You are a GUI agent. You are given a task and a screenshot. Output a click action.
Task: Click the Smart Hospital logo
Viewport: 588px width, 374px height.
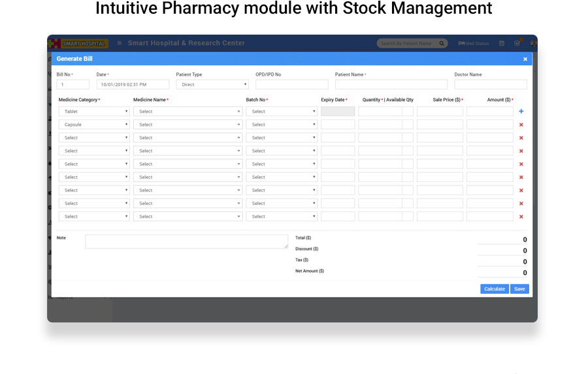click(79, 44)
